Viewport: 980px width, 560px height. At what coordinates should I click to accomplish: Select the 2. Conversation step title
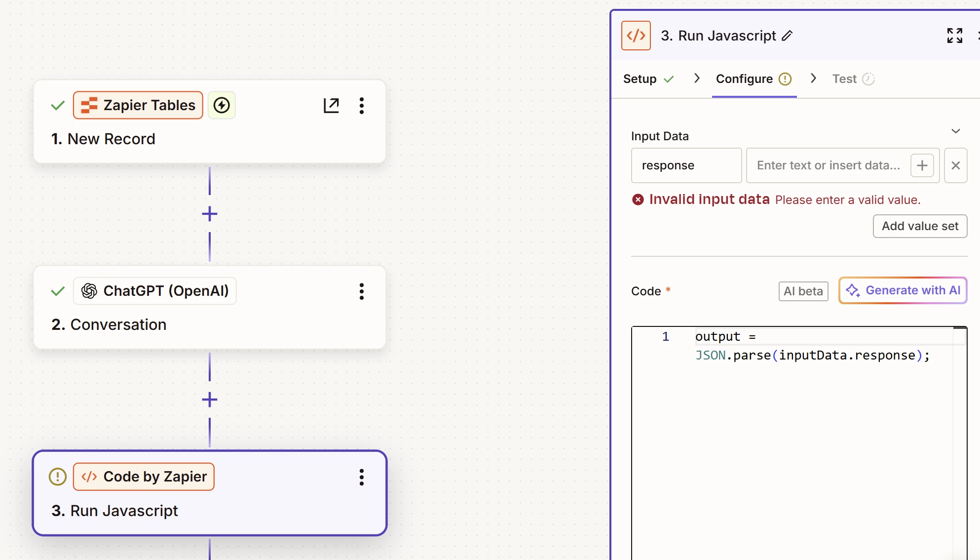pyautogui.click(x=109, y=324)
